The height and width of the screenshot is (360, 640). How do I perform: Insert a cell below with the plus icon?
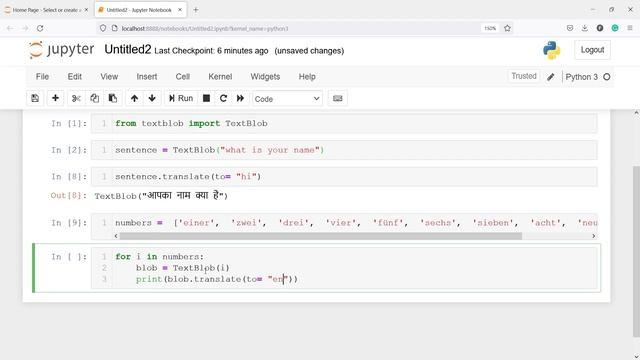point(56,98)
